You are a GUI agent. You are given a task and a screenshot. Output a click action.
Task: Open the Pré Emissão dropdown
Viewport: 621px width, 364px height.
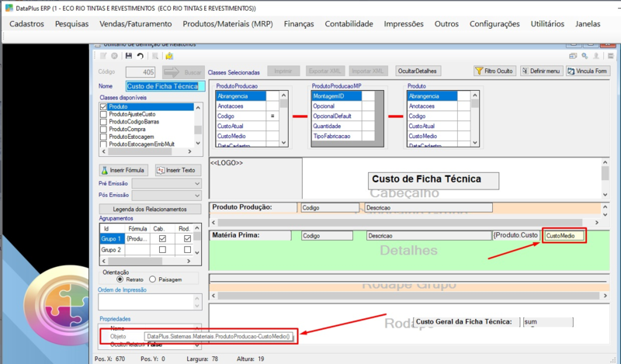[x=197, y=184]
